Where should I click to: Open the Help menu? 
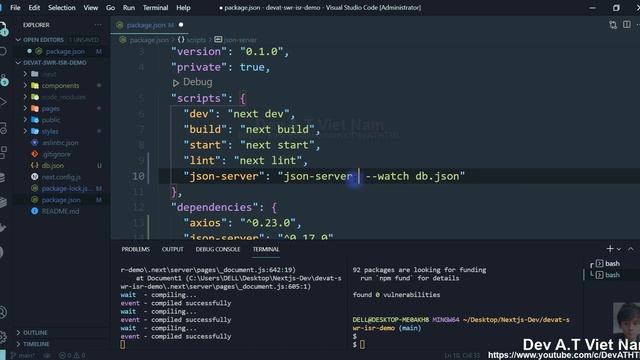point(183,7)
